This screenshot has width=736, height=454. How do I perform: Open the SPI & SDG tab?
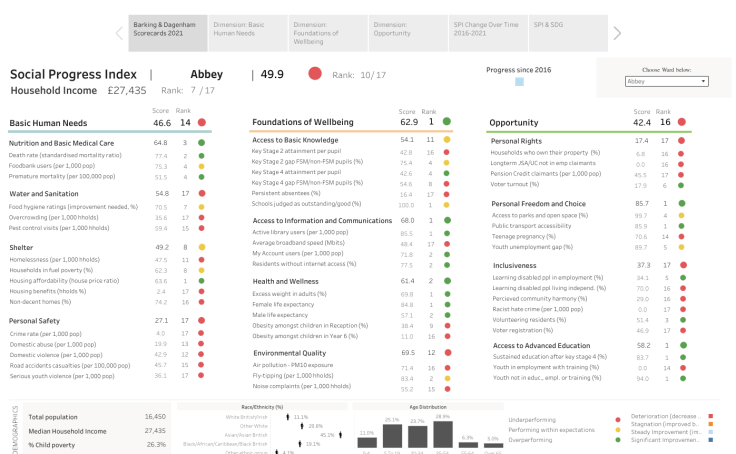(564, 32)
